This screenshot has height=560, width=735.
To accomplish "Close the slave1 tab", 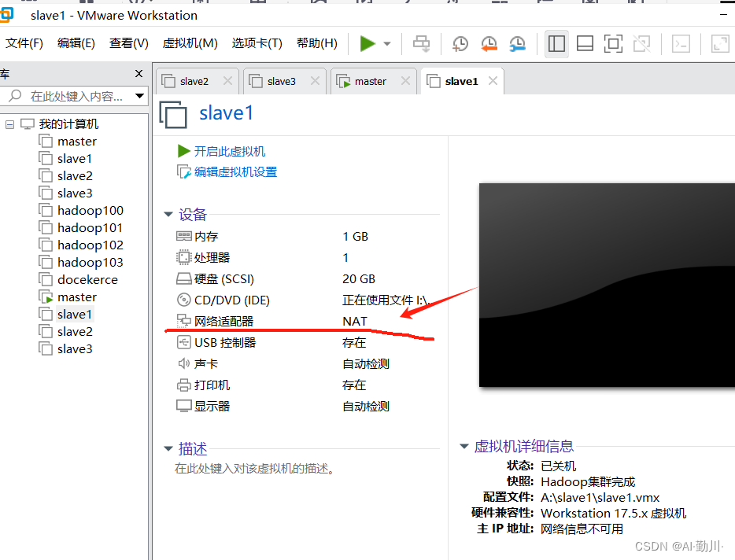I will click(x=493, y=81).
